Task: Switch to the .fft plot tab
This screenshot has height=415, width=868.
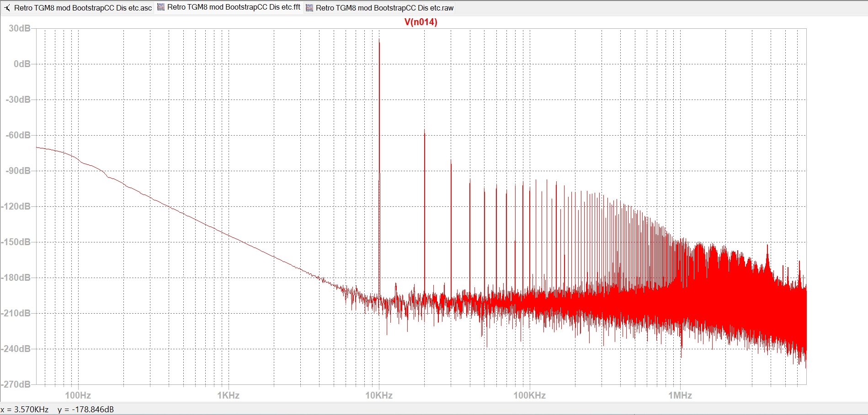Action: [x=229, y=7]
